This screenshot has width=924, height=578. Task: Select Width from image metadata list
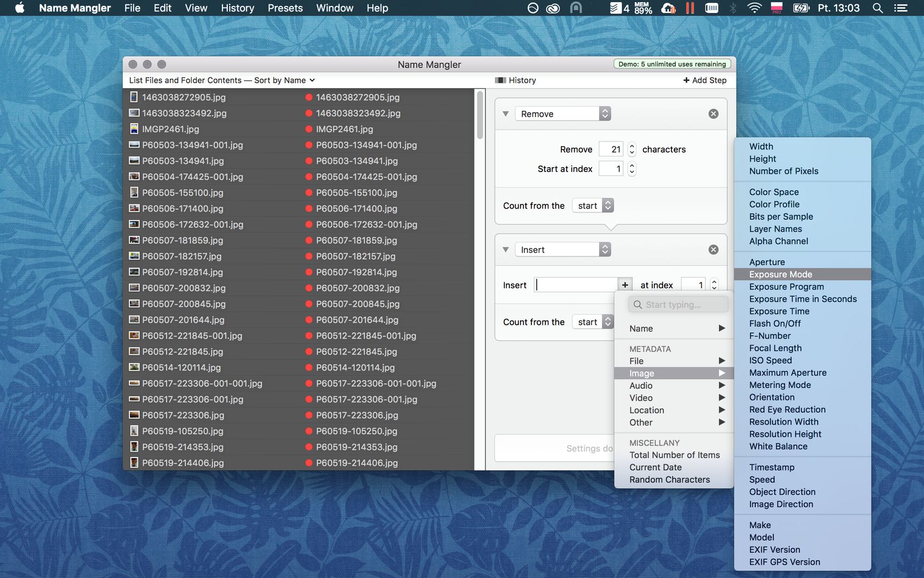coord(802,147)
